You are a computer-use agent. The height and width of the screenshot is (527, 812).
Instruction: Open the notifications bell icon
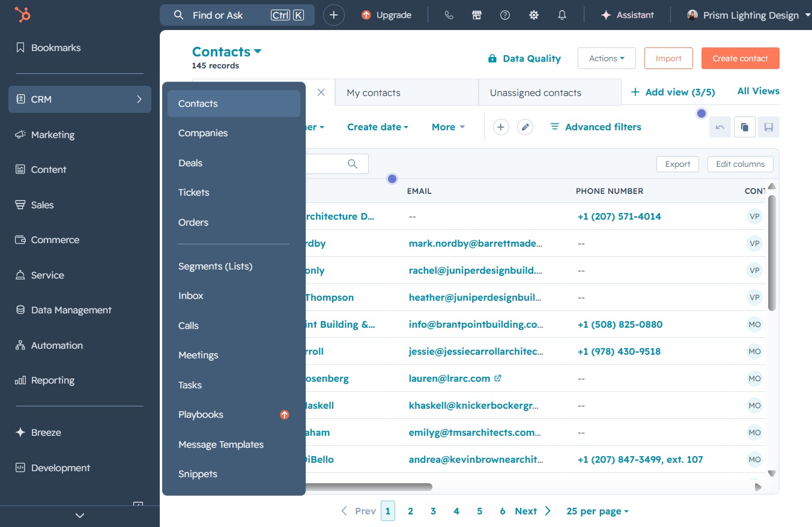coord(562,15)
